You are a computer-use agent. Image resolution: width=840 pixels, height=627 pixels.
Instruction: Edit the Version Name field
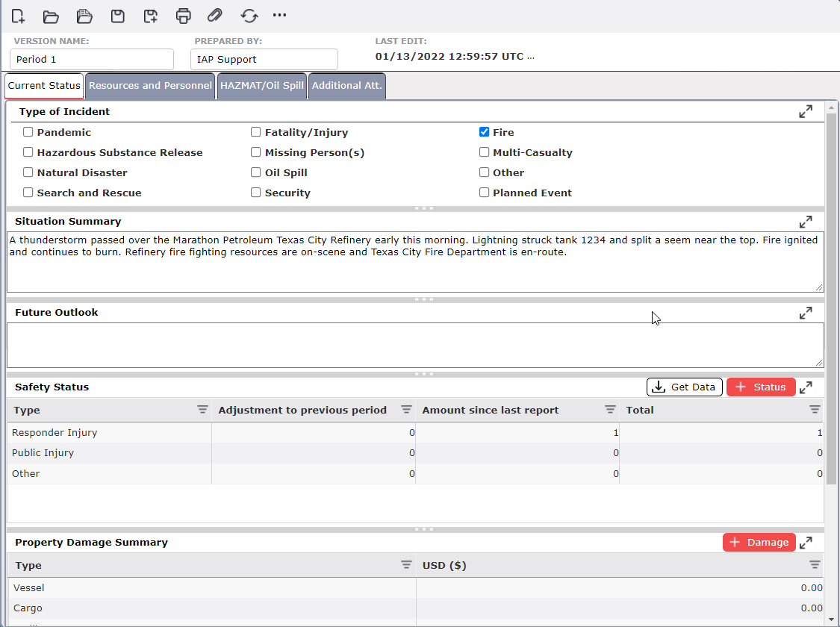click(x=91, y=59)
